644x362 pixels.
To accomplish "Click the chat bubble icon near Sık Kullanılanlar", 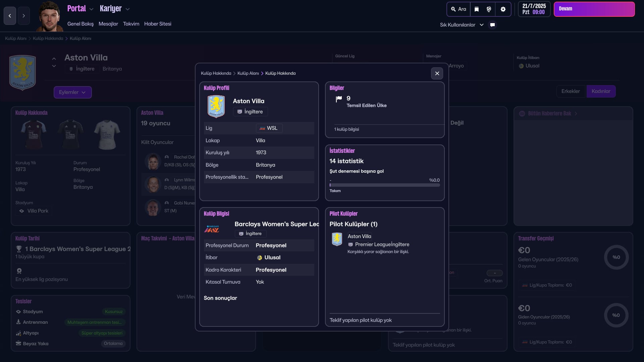I will (x=492, y=25).
